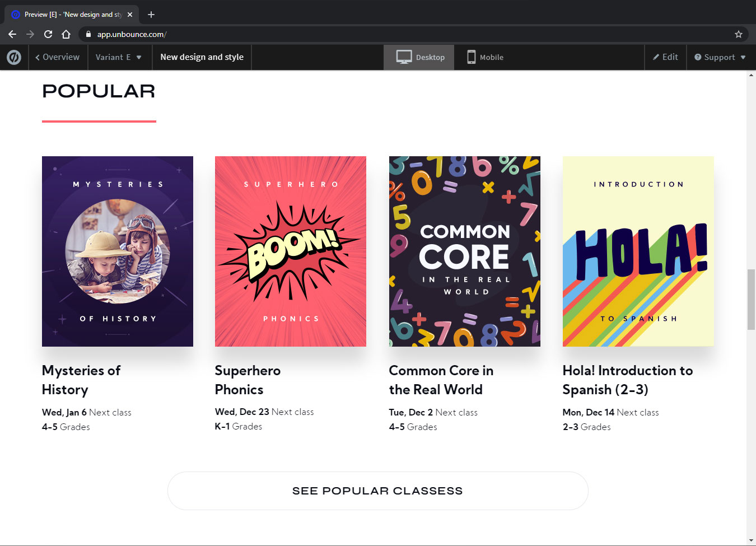Open the Common Core cover image

click(x=465, y=251)
